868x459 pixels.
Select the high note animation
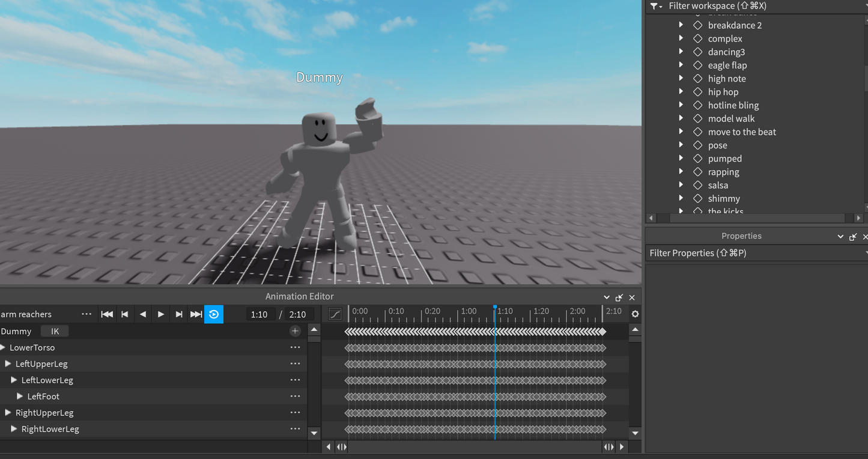tap(727, 79)
